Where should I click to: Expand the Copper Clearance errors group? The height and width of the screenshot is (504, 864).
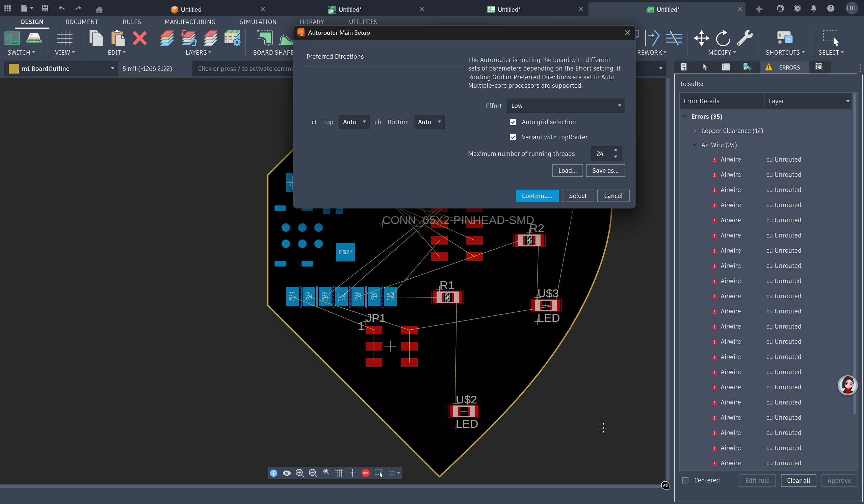coord(695,131)
